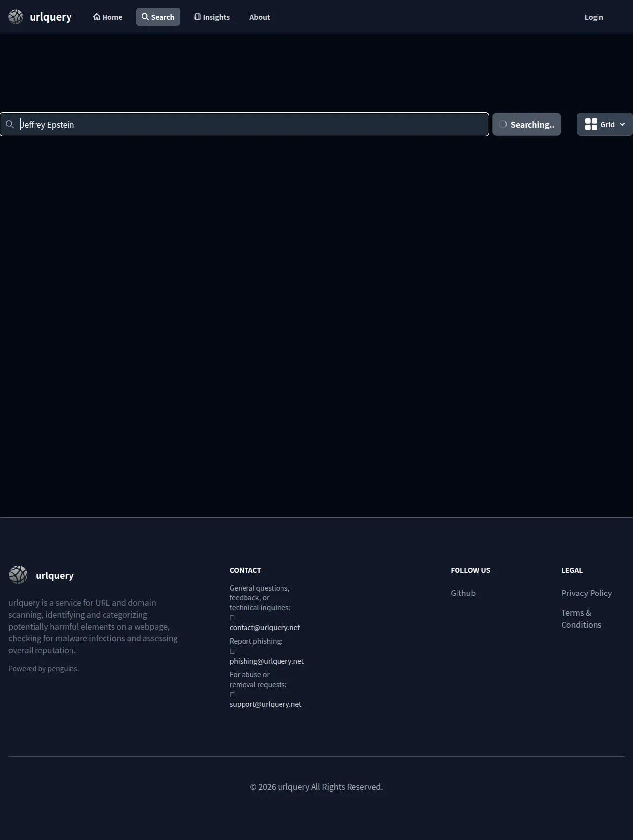Click the chevron next to Grid
The width and height of the screenshot is (633, 840).
click(x=622, y=125)
